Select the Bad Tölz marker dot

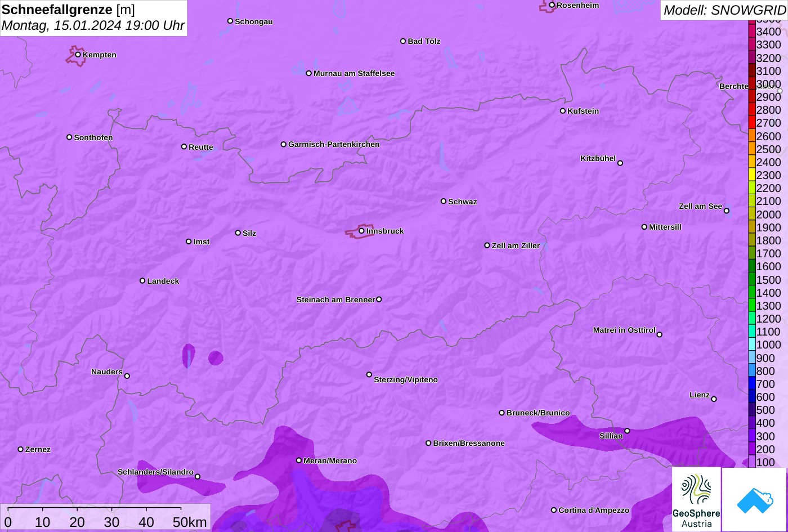pyautogui.click(x=403, y=41)
